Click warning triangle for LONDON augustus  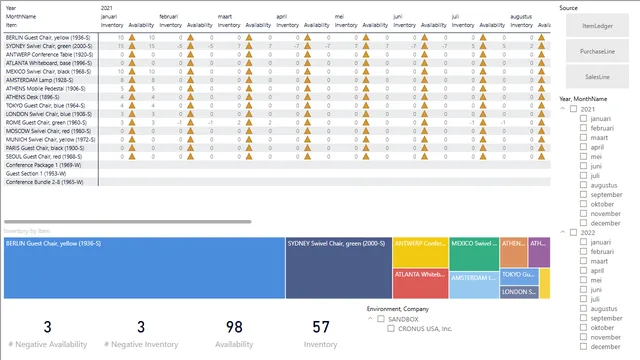pyautogui.click(x=541, y=114)
